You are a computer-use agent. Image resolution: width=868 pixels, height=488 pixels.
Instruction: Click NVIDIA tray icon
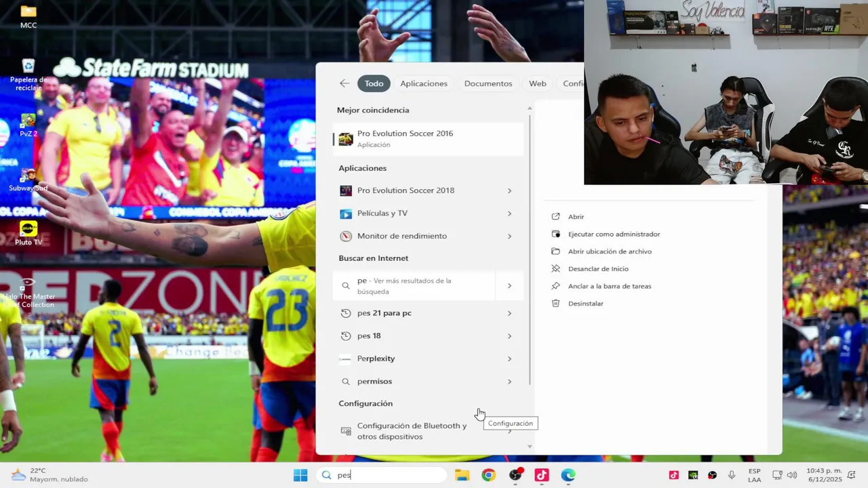point(693,475)
